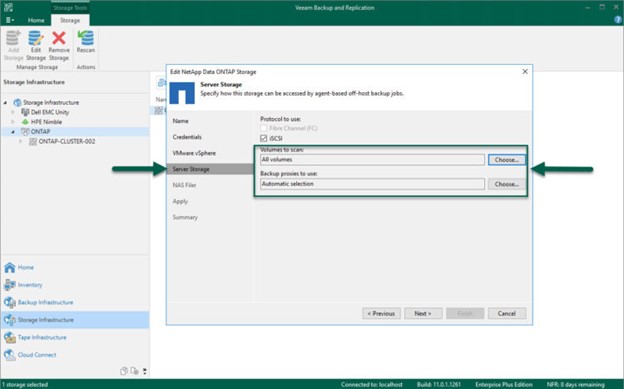Click the Volumes to scan field
Image resolution: width=624 pixels, height=389 pixels.
[x=372, y=160]
